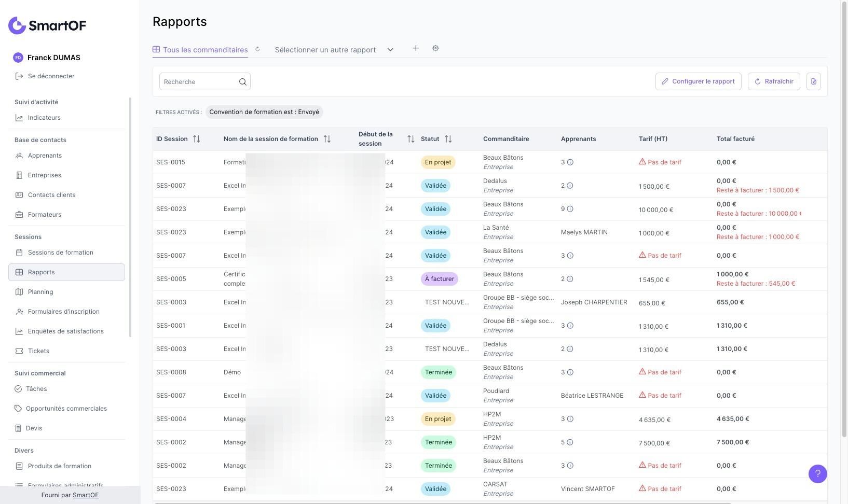Viewport: 848px width, 504px height.
Task: Open Formateurs in the sidebar
Action: click(45, 215)
